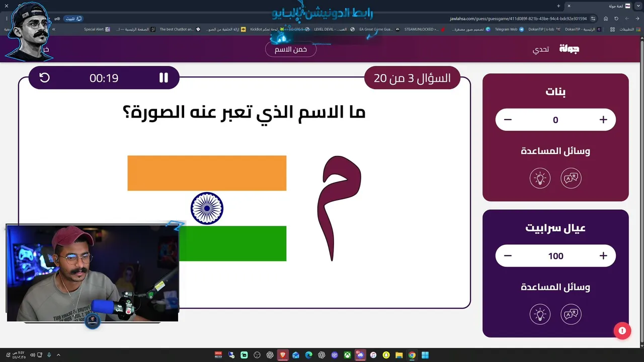This screenshot has height=362, width=644.
Task: Click the microphone icon in system tray
Action: (x=49, y=355)
